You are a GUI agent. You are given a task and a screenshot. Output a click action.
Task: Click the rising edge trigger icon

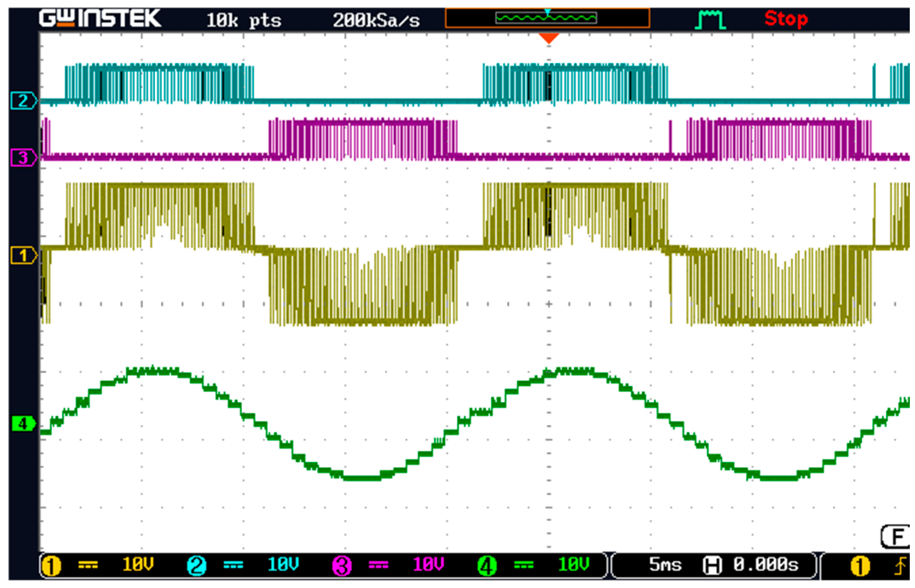click(x=900, y=566)
